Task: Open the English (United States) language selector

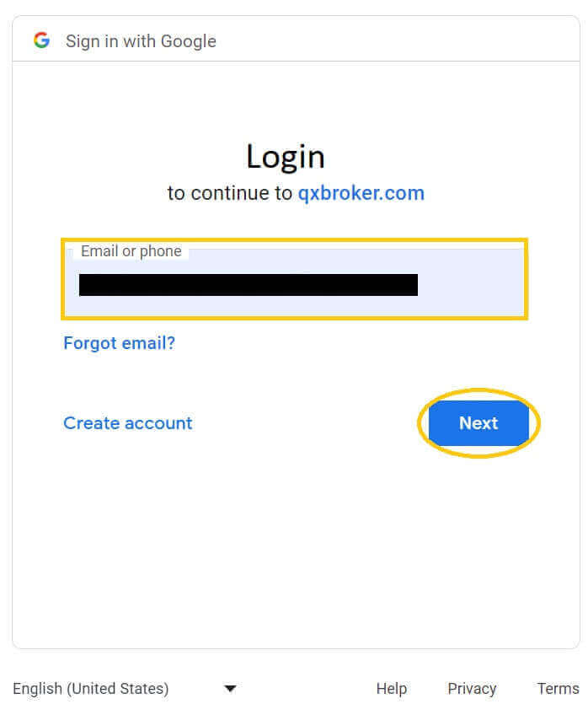Action: [124, 688]
